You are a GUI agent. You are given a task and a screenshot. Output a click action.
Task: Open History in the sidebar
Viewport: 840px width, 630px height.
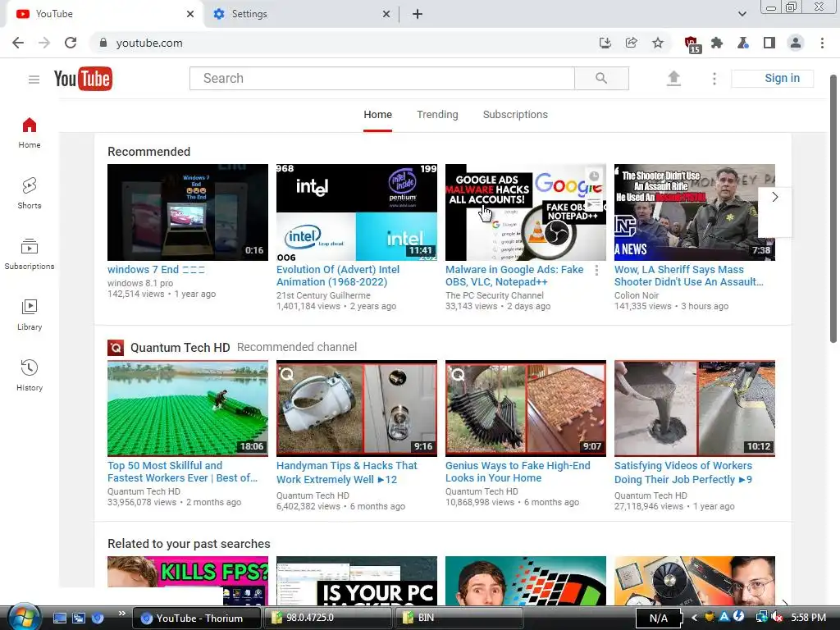point(30,376)
